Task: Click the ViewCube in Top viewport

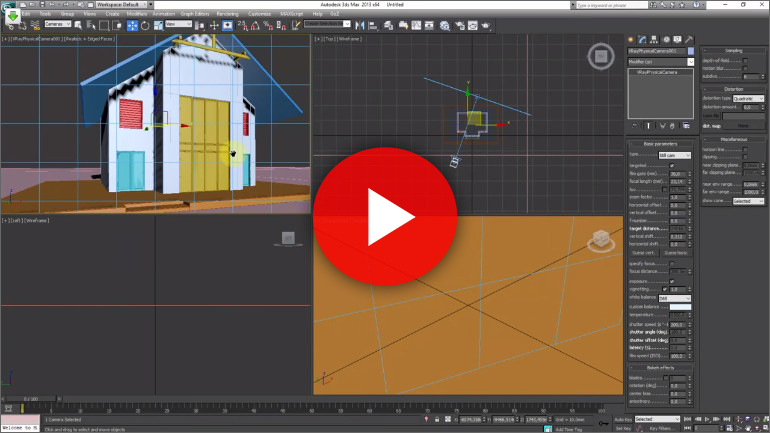Action: [x=601, y=56]
